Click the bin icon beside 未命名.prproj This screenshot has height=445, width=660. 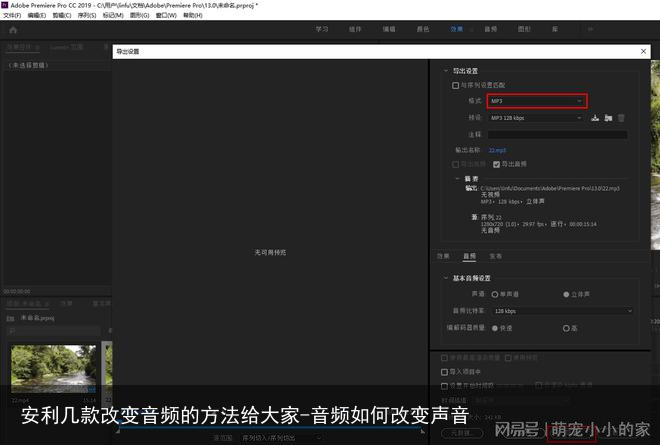pyautogui.click(x=11, y=318)
